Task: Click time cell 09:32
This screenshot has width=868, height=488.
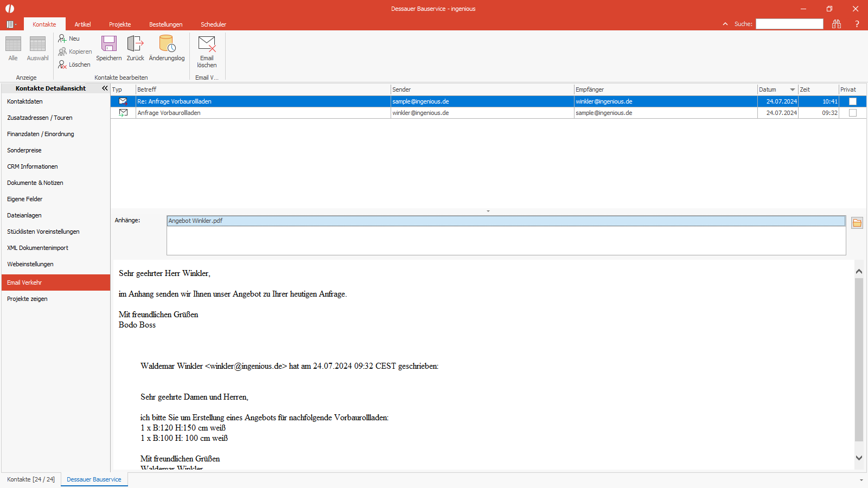Action: pos(819,113)
